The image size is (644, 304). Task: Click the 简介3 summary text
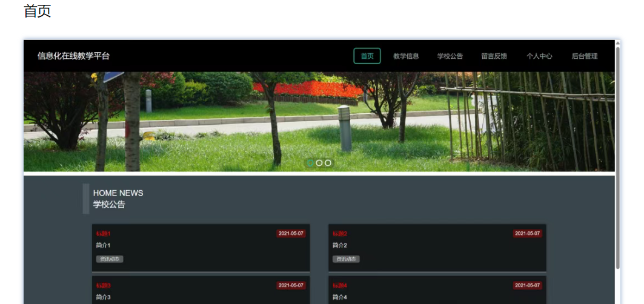(103, 297)
